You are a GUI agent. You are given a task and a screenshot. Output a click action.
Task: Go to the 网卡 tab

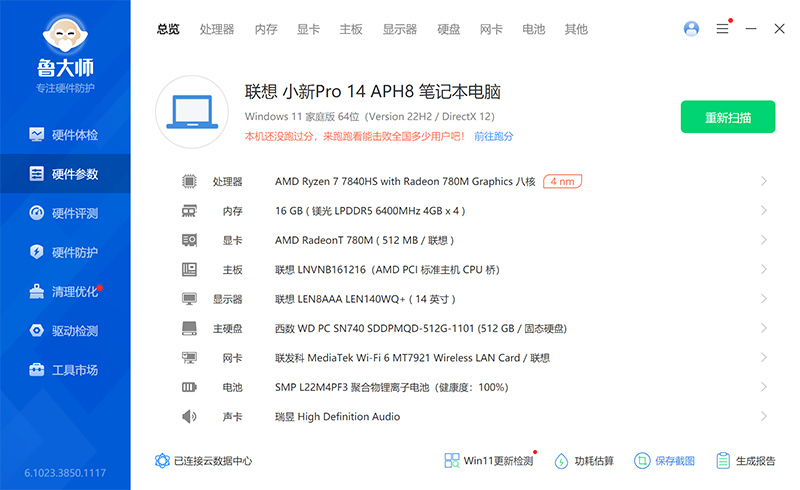point(491,29)
